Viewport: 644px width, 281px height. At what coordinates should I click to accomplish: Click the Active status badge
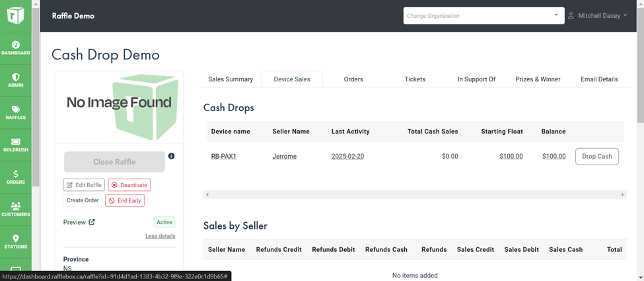click(x=164, y=222)
